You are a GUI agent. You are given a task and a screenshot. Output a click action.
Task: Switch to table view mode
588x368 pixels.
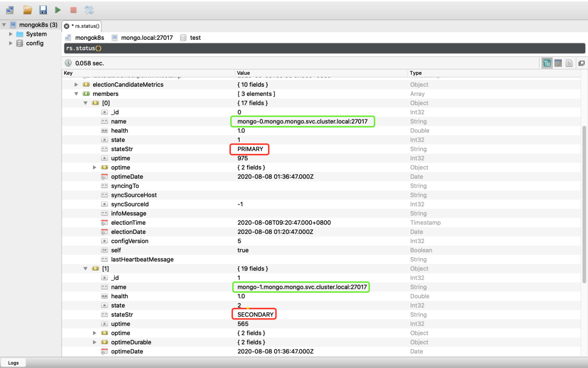click(x=558, y=63)
